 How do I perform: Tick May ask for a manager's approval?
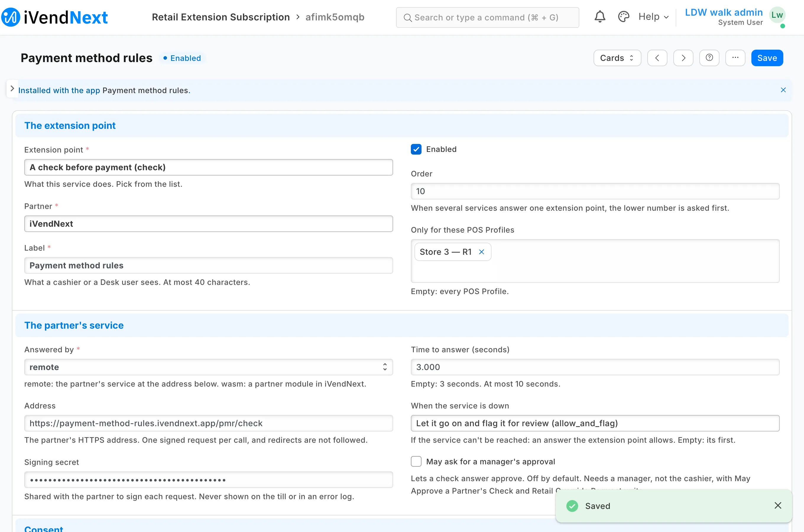[x=416, y=461]
